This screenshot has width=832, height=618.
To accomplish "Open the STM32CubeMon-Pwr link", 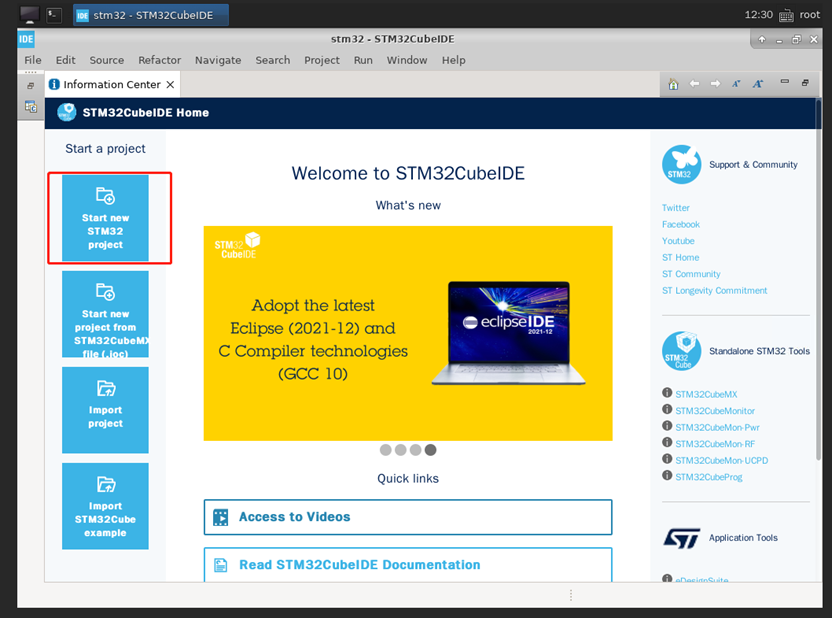I will click(717, 427).
